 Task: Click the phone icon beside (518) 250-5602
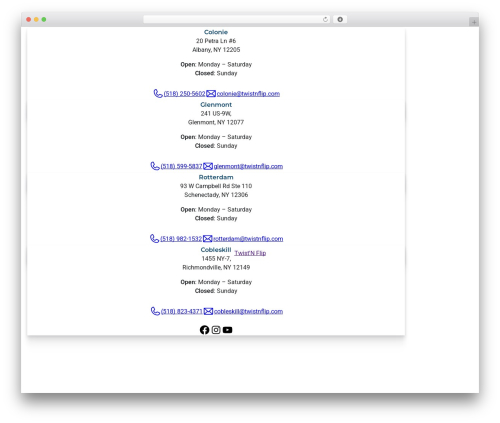158,93
